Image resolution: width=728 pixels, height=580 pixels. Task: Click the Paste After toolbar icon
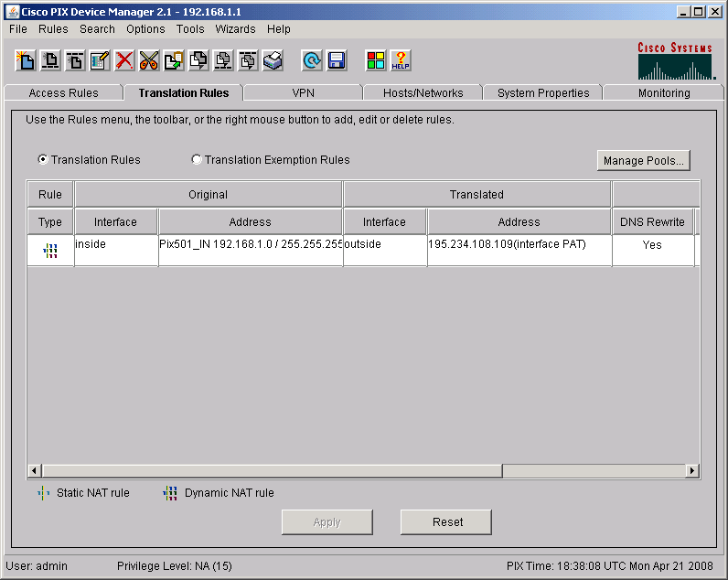tap(248, 60)
